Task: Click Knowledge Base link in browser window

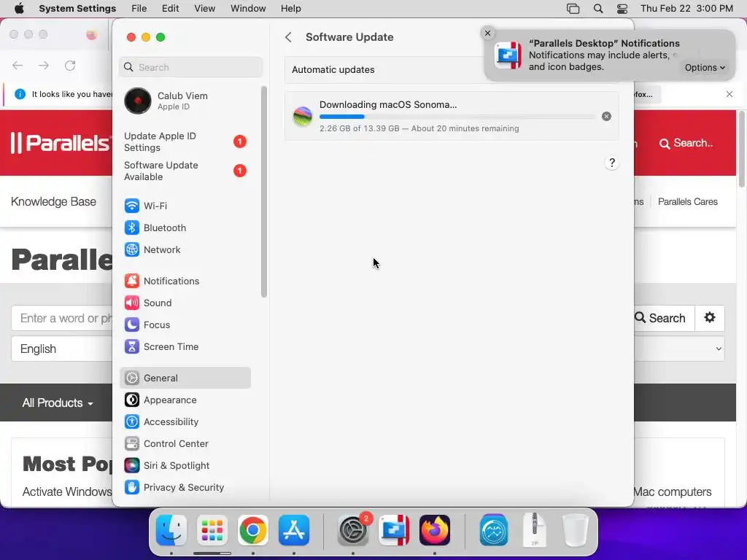Action: [53, 201]
